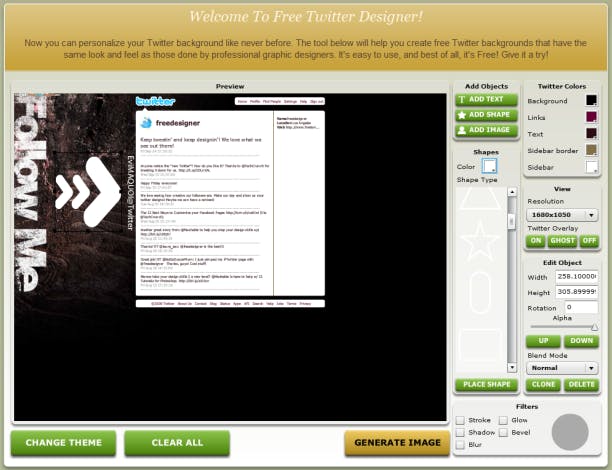
Task: Click the Delete button
Action: (581, 385)
